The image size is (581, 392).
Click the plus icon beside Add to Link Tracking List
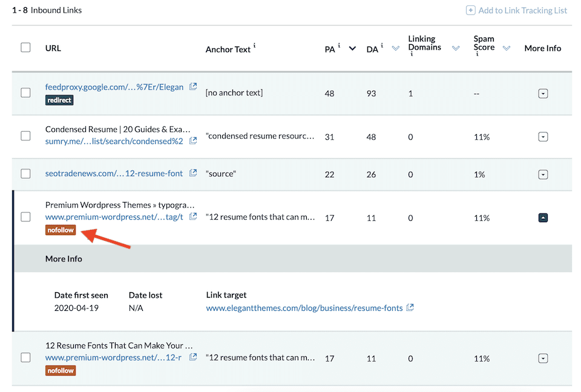point(470,10)
